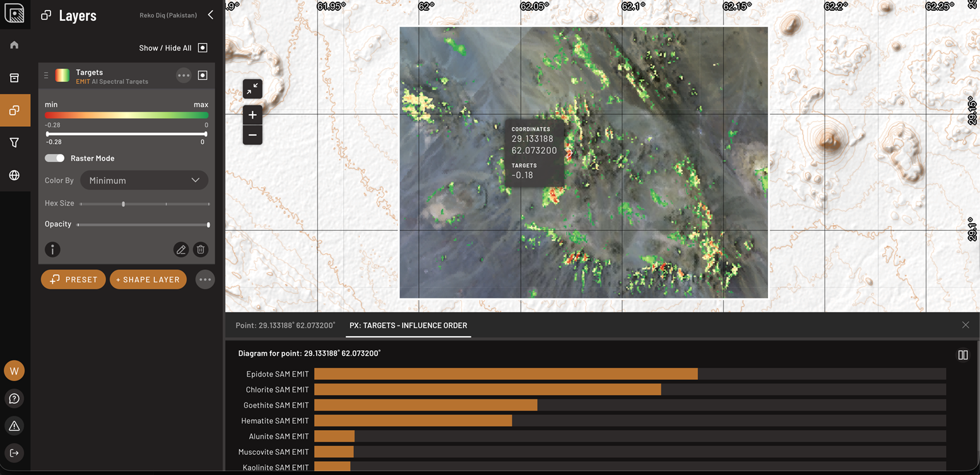Click the PRESET button
The width and height of the screenshot is (980, 475).
[x=73, y=279]
